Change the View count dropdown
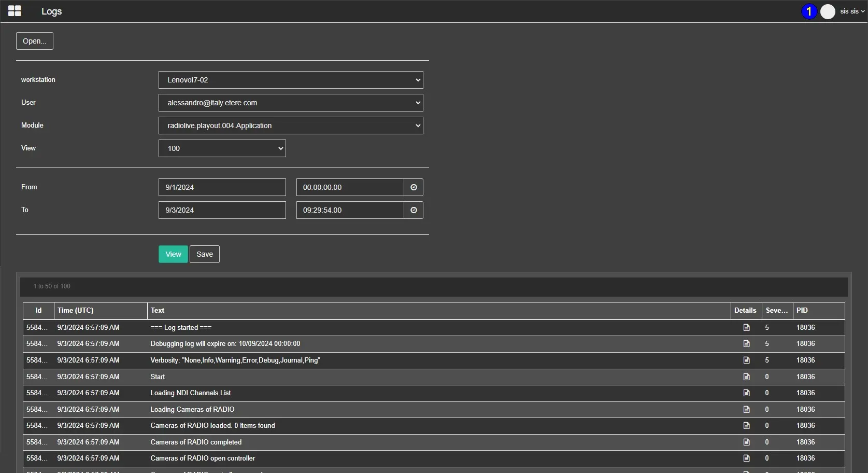Image resolution: width=868 pixels, height=473 pixels. coord(222,148)
